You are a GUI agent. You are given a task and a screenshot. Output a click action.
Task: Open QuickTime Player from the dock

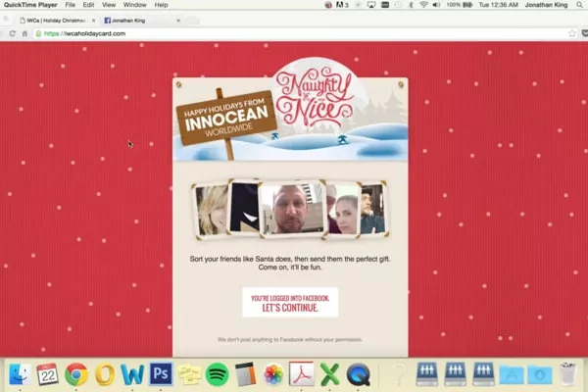358,374
